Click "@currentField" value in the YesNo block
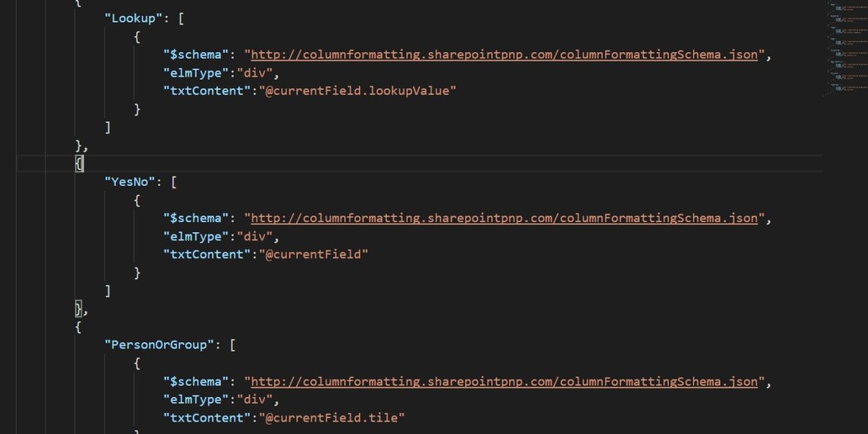The image size is (868, 434). coord(315,255)
